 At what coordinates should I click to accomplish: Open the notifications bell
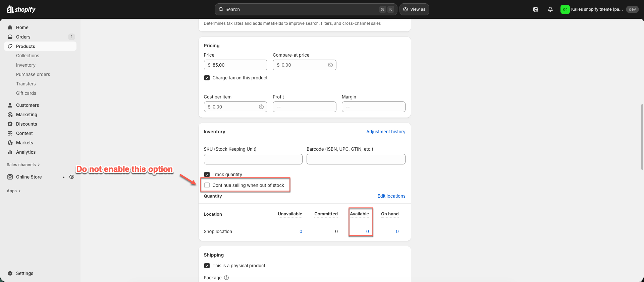(x=550, y=9)
